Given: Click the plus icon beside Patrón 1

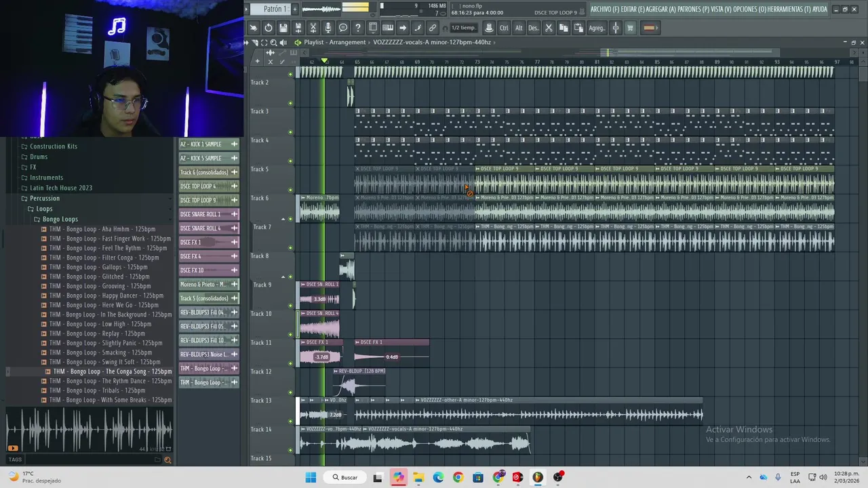Looking at the screenshot, I should (294, 9).
